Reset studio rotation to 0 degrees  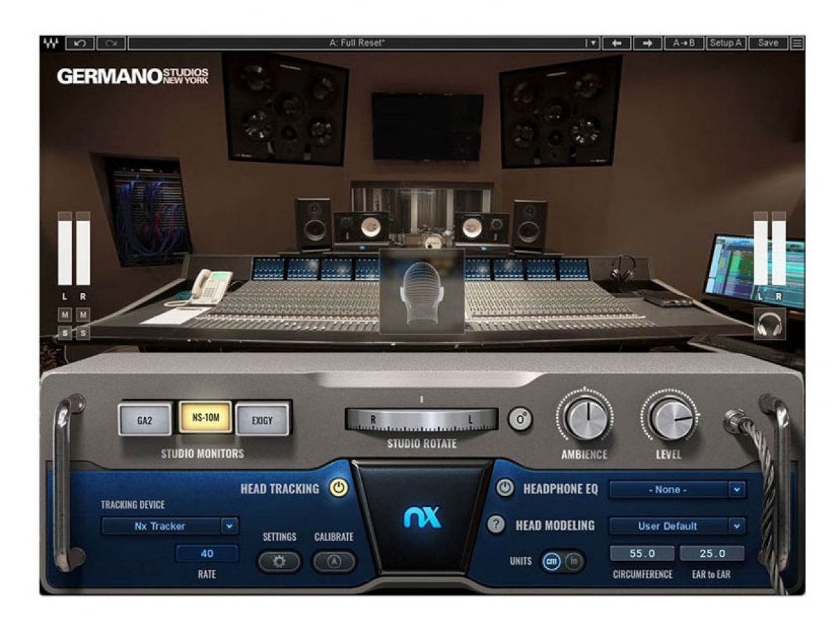[x=519, y=419]
